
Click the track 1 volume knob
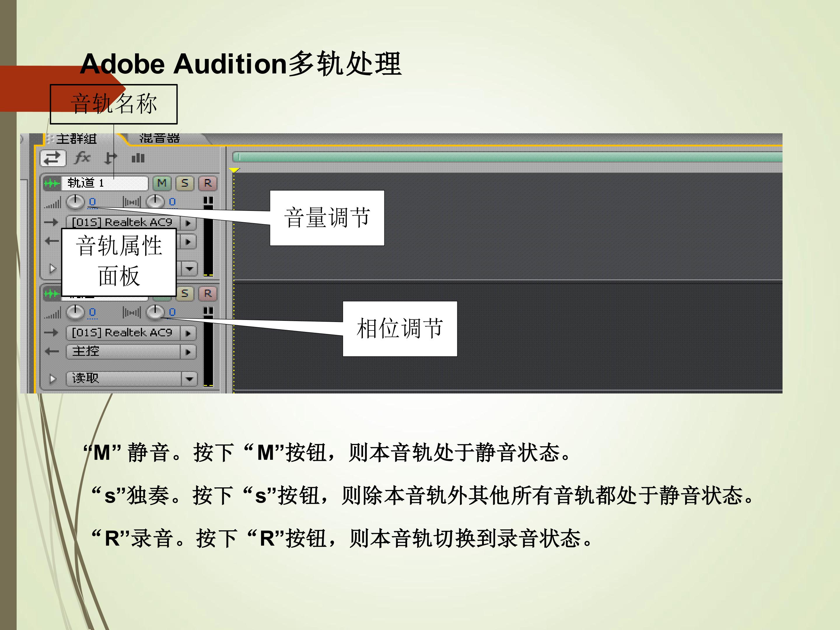point(75,202)
